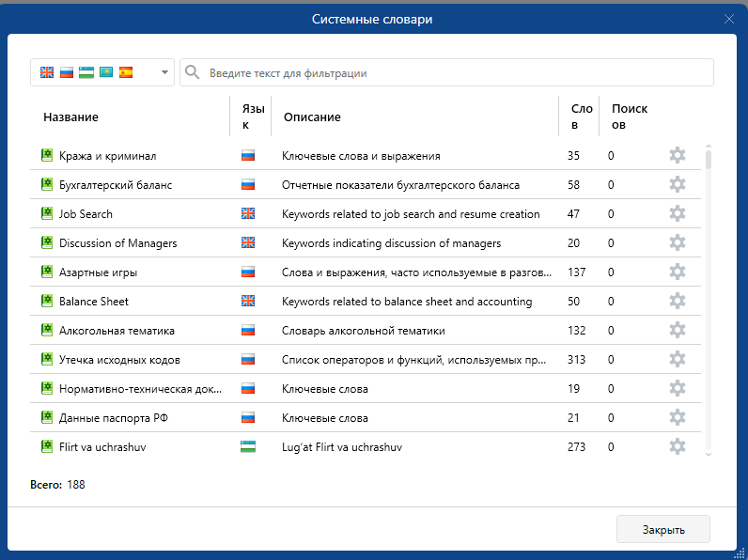Click dictionary book icon of Данные паспорта РФ
Image resolution: width=748 pixels, height=560 pixels.
[x=47, y=417]
